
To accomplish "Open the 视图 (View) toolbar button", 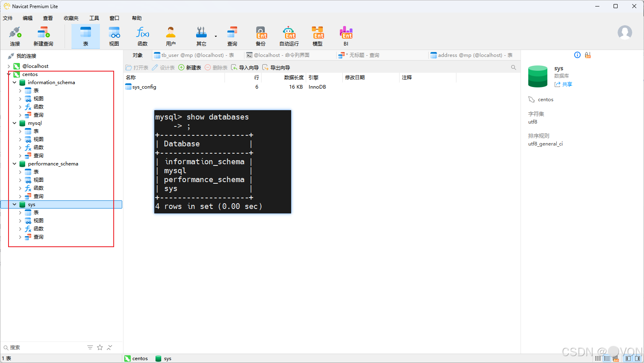I will (114, 37).
